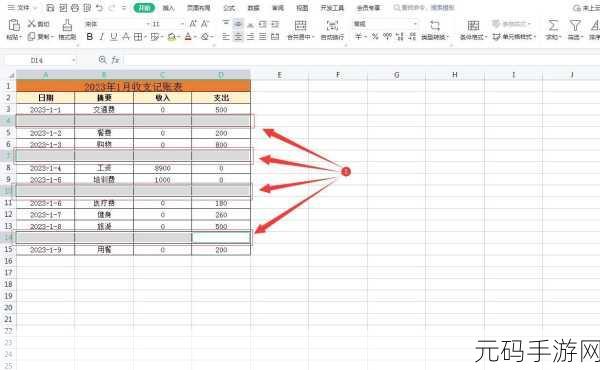Toggle center text alignment
Image resolution: width=600 pixels, height=370 pixels.
[x=238, y=37]
